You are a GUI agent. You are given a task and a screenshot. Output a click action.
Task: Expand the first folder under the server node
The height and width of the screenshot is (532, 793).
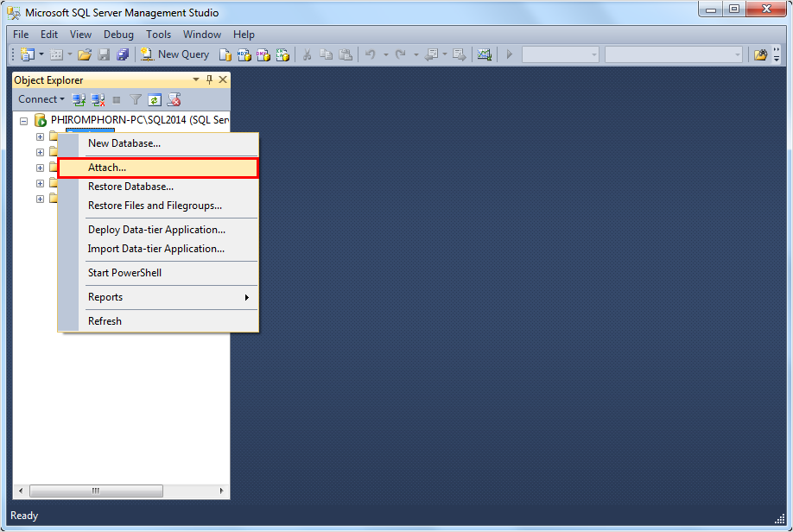(40, 136)
